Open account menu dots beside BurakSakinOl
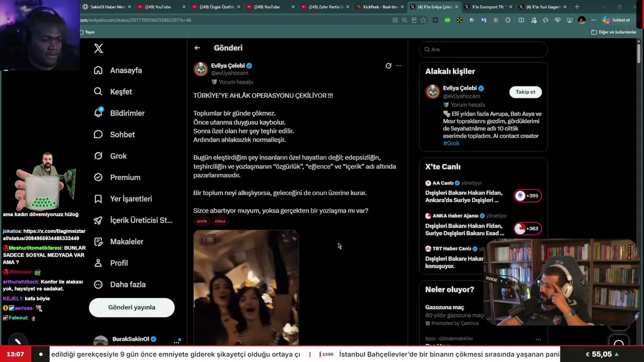Screen dimensions: 644x362 point(177,342)
